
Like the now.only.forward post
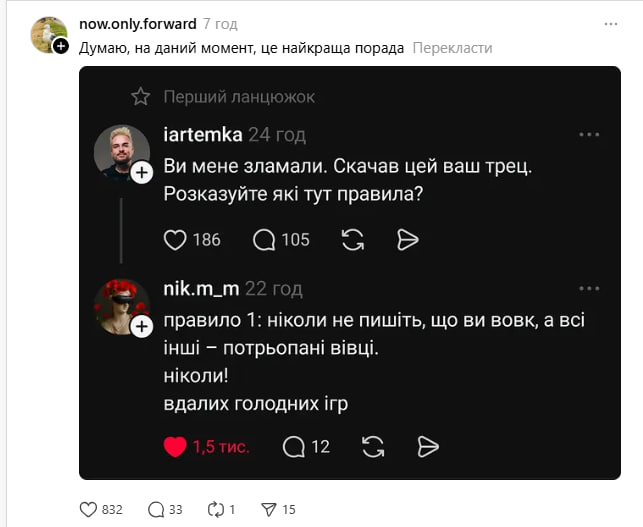click(x=89, y=509)
